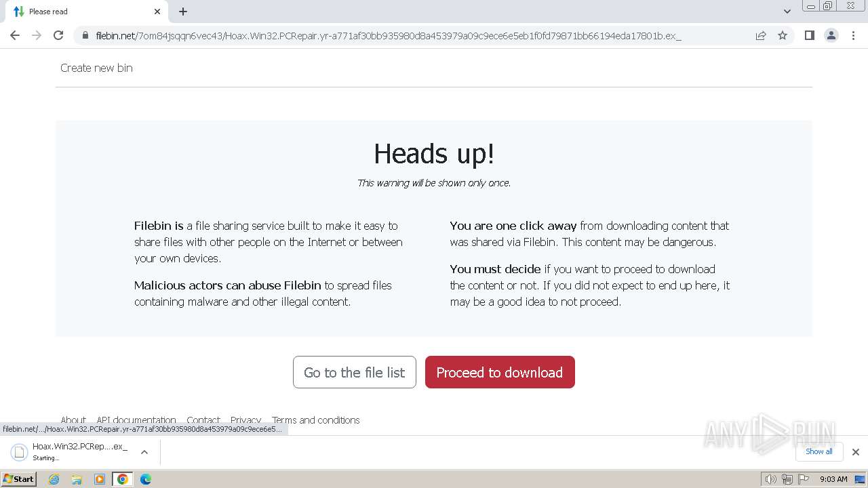Close the downloads bar
The image size is (868, 488).
856,452
